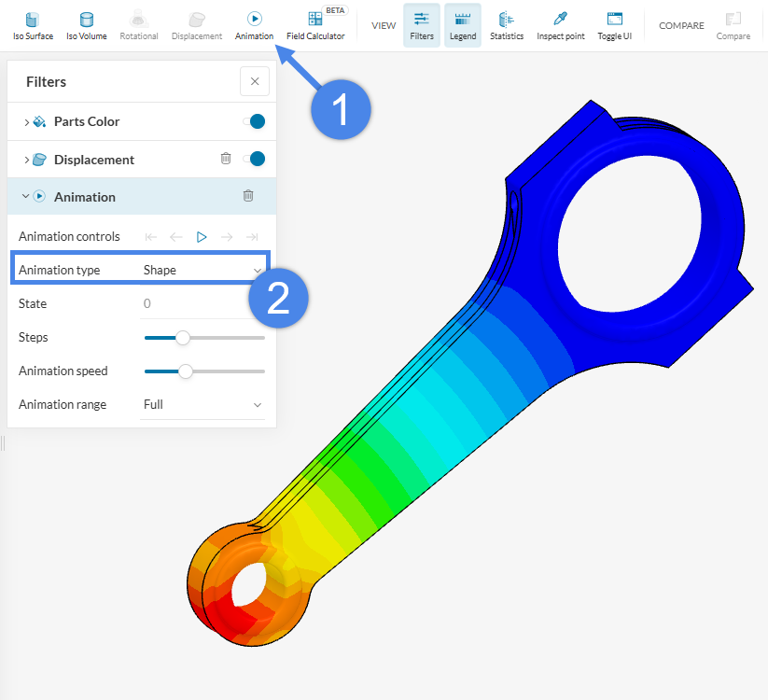
Task: Click the Toggle UI icon
Action: 614,20
